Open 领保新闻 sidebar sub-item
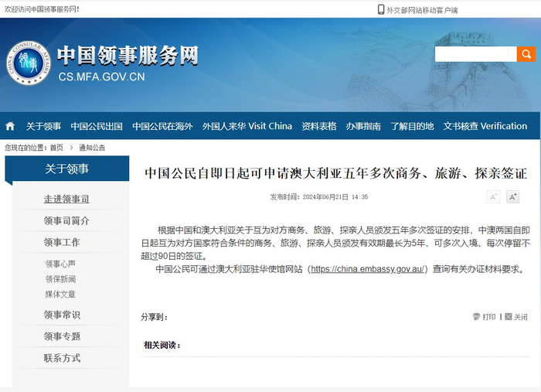Screen dimensions: 541x392 (60, 279)
